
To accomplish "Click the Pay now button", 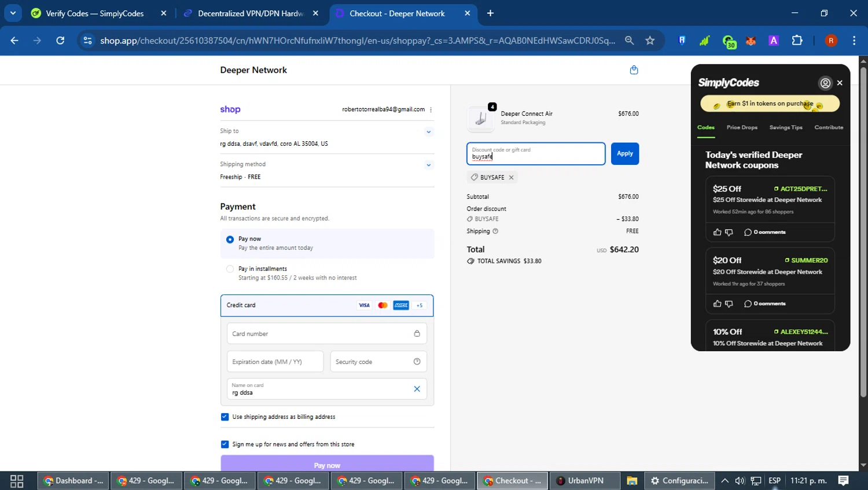I will click(x=327, y=464).
